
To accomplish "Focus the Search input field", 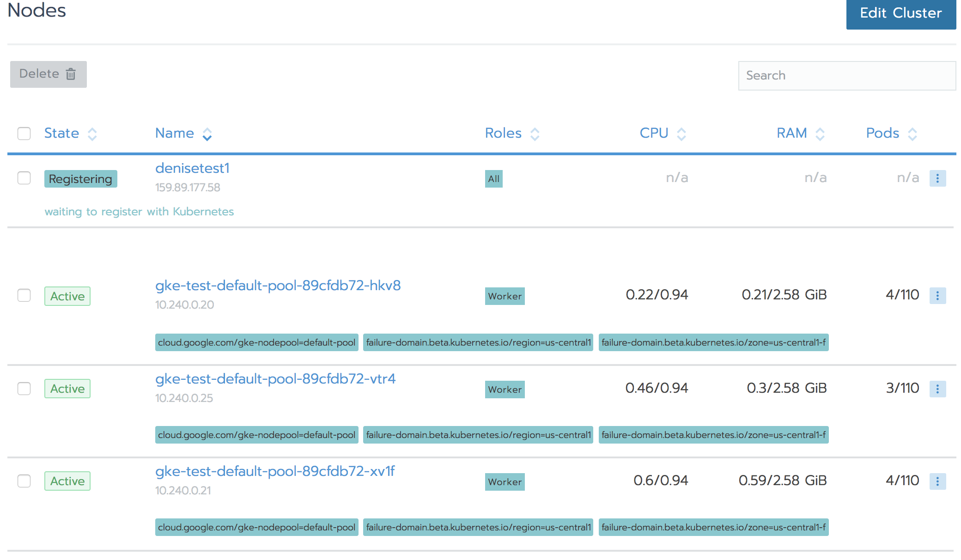I will point(846,76).
